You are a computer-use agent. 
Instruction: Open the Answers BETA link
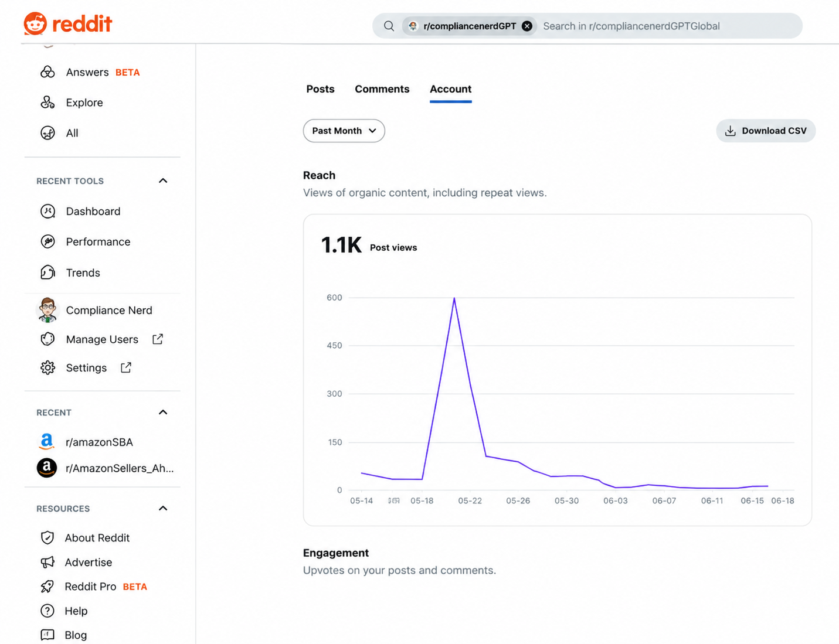pos(103,72)
